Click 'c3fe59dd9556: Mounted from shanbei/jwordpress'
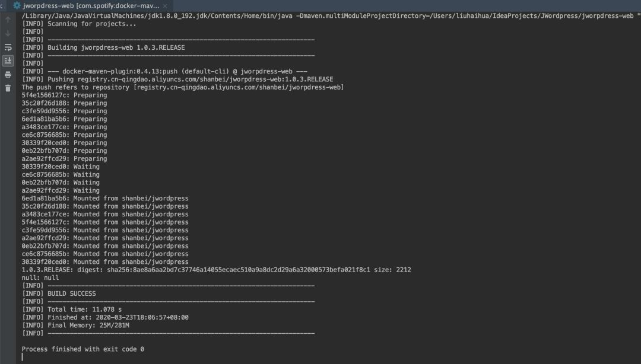The height and width of the screenshot is (364, 641). pyautogui.click(x=105, y=230)
